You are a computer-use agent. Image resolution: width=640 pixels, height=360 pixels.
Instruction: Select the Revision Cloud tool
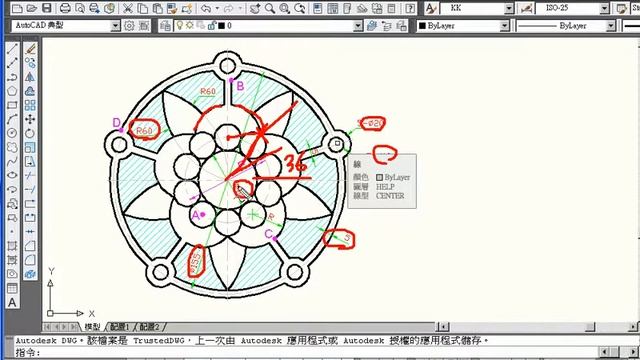coord(12,147)
